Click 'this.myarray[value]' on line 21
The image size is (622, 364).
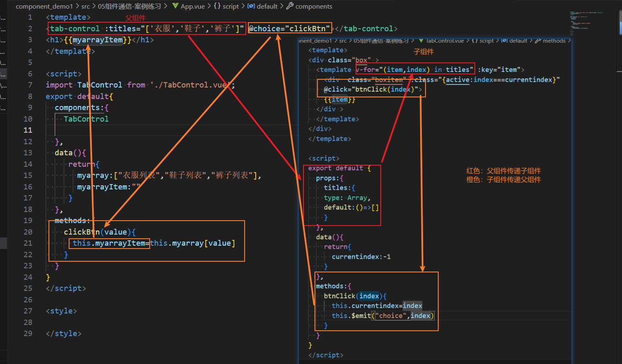tap(193, 243)
